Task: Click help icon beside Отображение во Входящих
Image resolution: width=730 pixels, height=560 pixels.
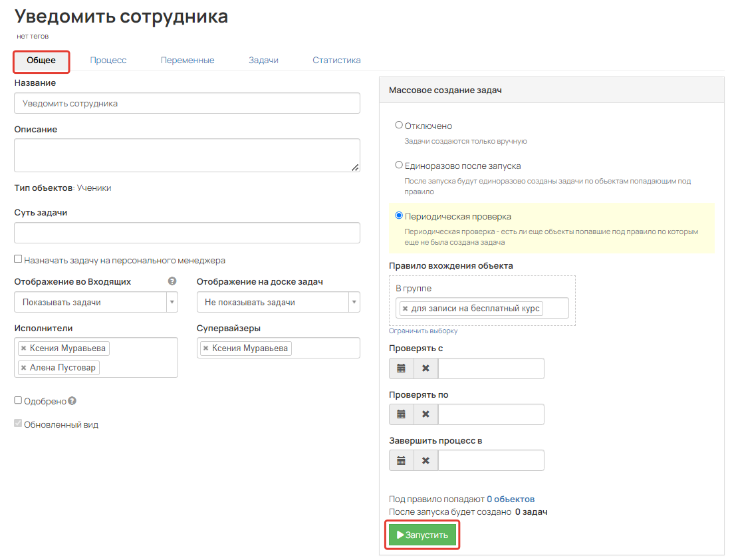Action: click(172, 281)
